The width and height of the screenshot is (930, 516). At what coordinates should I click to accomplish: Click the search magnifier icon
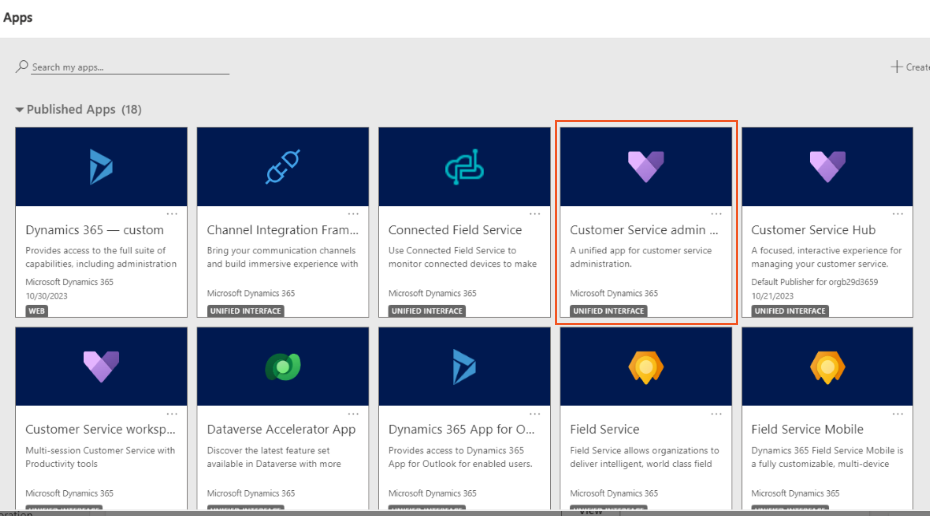pos(22,66)
